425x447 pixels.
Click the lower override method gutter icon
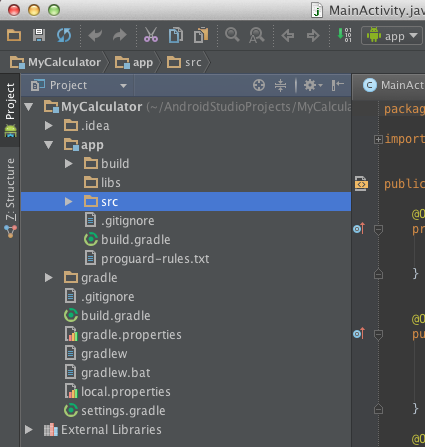pos(359,334)
